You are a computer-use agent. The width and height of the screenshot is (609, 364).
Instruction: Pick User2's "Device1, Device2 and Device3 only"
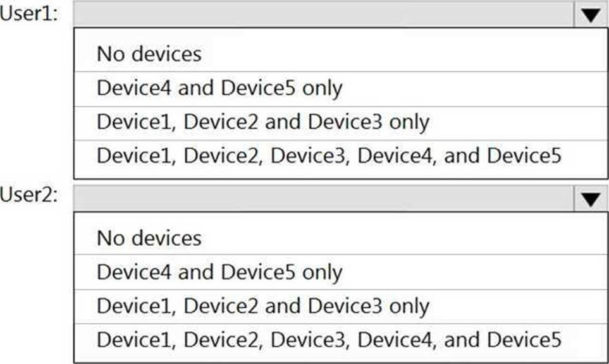[263, 306]
